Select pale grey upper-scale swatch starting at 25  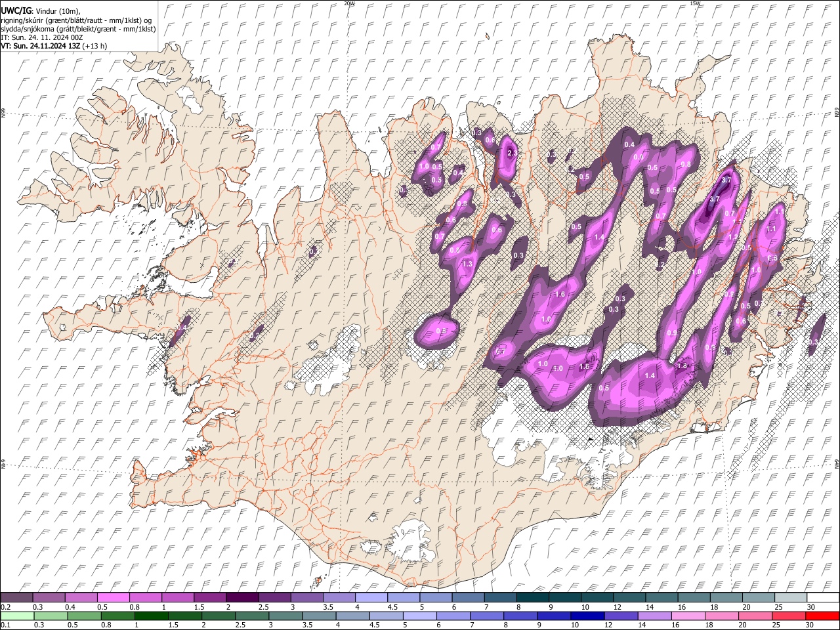point(790,597)
